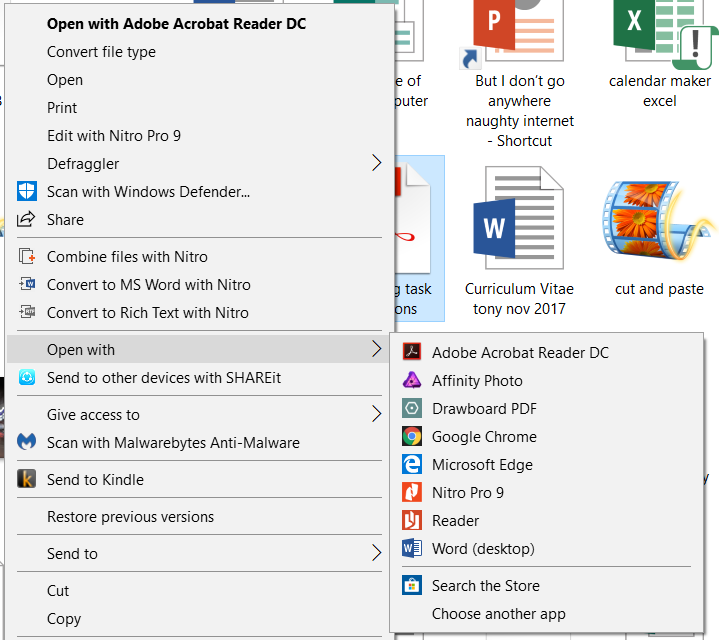Click the Drawboard PDF icon
Image resolution: width=721 pixels, height=640 pixels.
pos(412,408)
